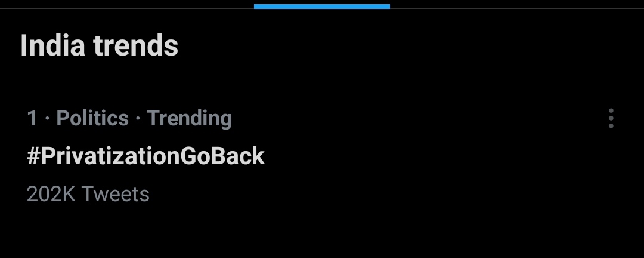Viewport: 644px width, 258px height.
Task: Open the #PrivatizationGoBack hashtag trend
Action: coord(146,156)
